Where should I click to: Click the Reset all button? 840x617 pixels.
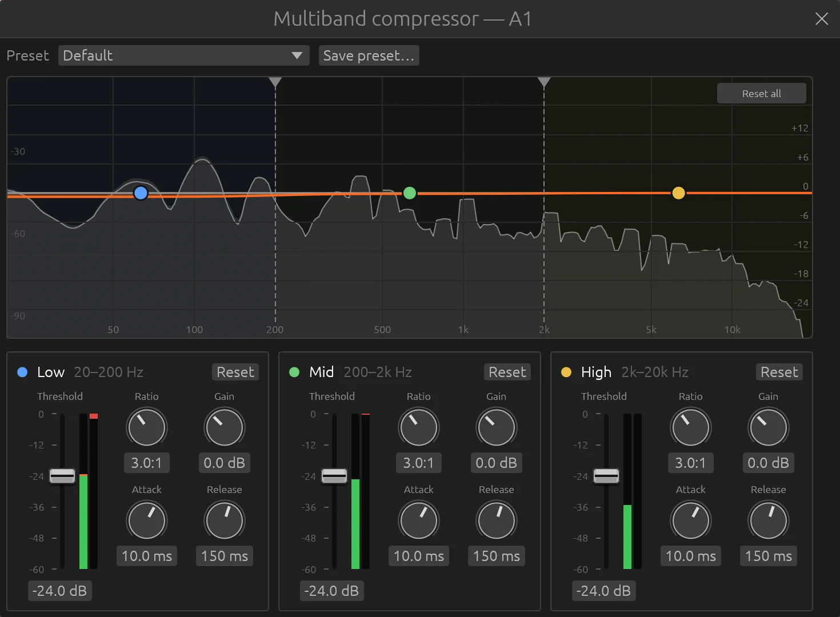click(x=761, y=93)
